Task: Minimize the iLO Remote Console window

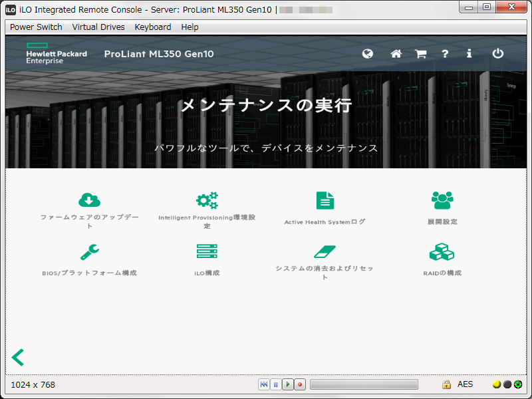Action: pos(469,7)
